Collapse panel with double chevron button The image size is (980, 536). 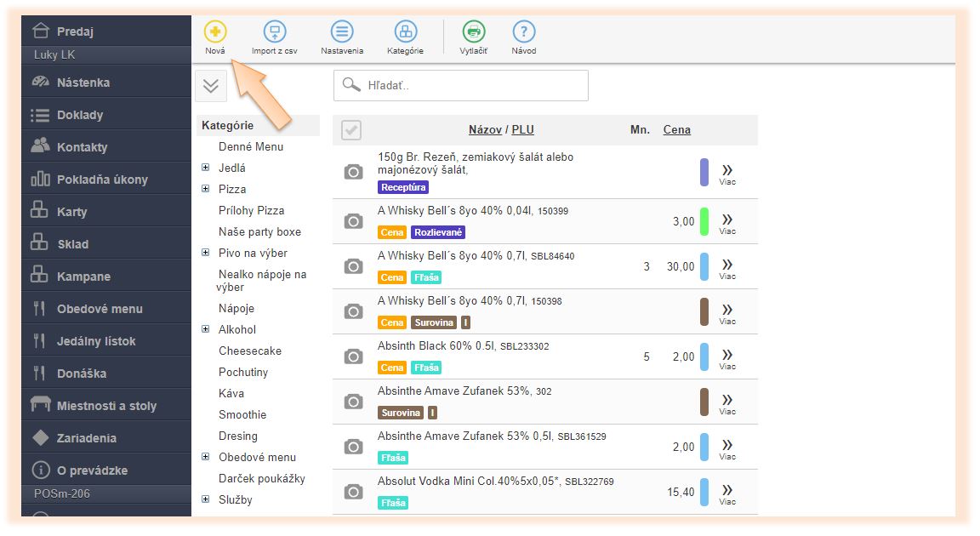[211, 87]
